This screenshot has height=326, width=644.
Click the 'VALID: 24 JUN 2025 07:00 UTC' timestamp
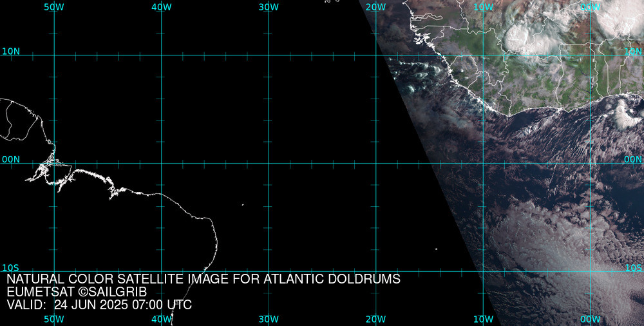click(x=99, y=305)
